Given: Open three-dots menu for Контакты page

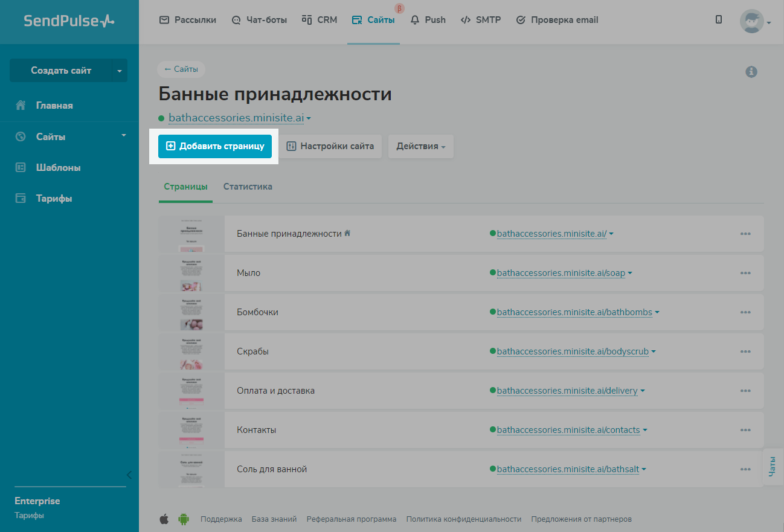Looking at the screenshot, I should coord(745,430).
